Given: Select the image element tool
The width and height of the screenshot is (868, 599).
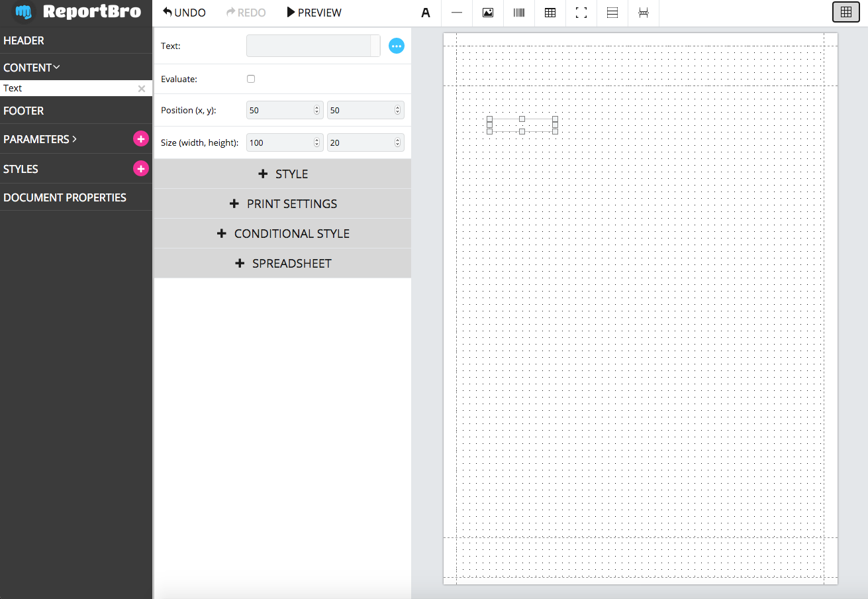Looking at the screenshot, I should (488, 13).
